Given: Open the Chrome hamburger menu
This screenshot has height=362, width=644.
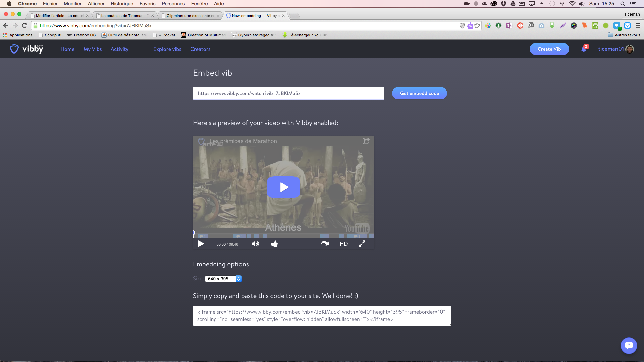Looking at the screenshot, I should click(638, 25).
